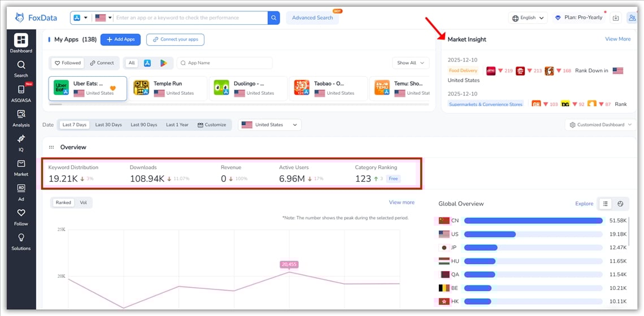The image size is (644, 316).
Task: Expand the Show All dropdown
Action: pos(410,63)
